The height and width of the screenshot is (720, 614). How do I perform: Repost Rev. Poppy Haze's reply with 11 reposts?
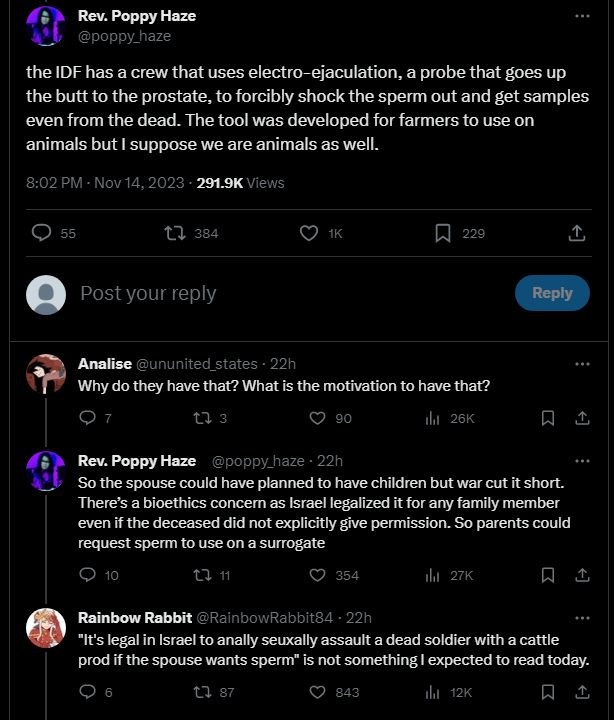[200, 575]
